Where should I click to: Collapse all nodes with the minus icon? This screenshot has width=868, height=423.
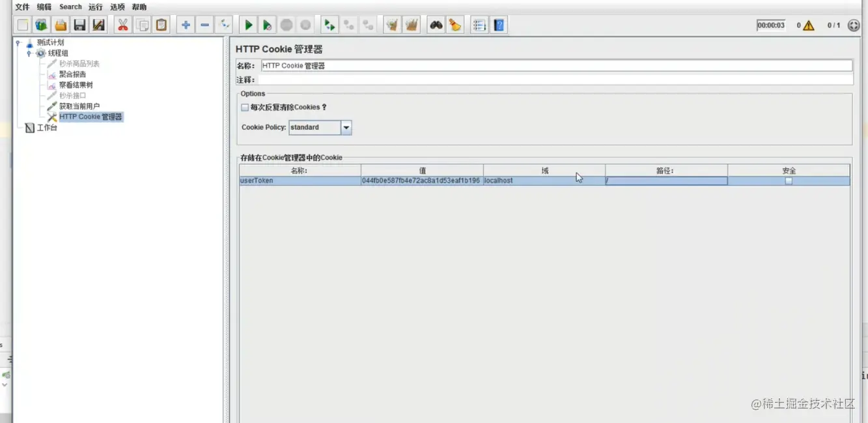click(x=204, y=25)
